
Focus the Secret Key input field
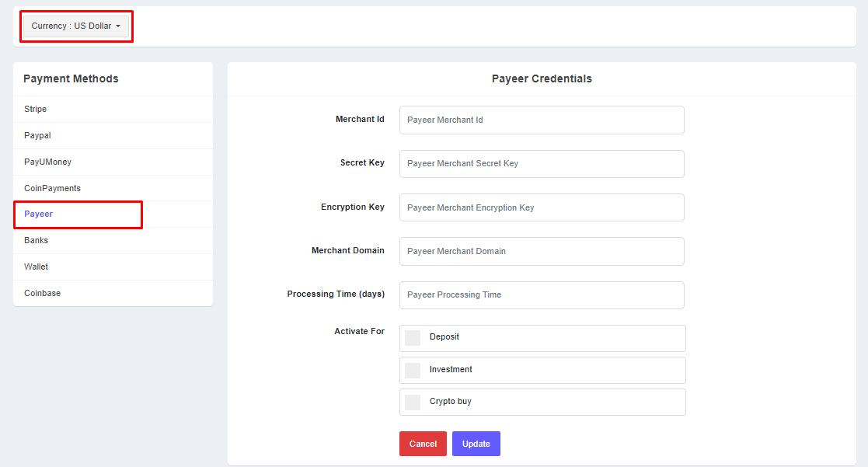point(542,164)
